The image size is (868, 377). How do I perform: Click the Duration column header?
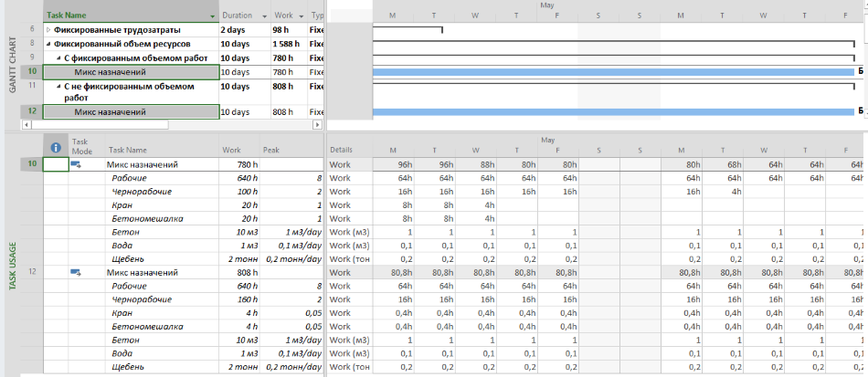point(244,16)
